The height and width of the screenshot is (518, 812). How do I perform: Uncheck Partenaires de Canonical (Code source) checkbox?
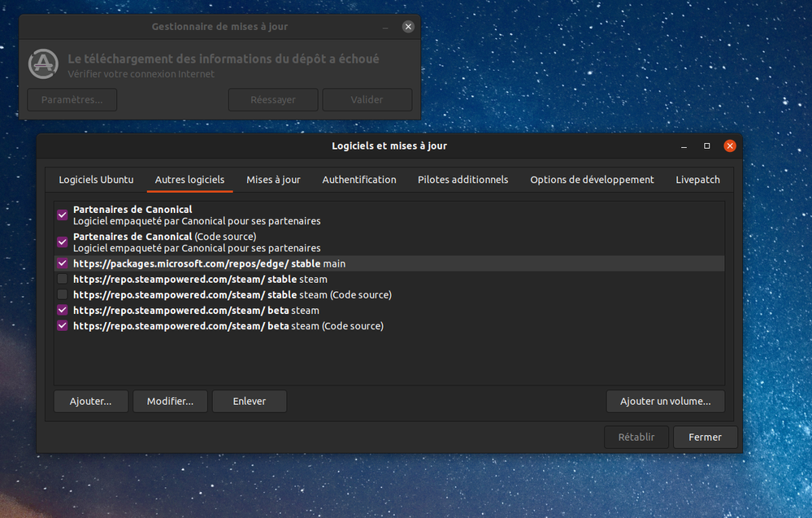pyautogui.click(x=62, y=242)
